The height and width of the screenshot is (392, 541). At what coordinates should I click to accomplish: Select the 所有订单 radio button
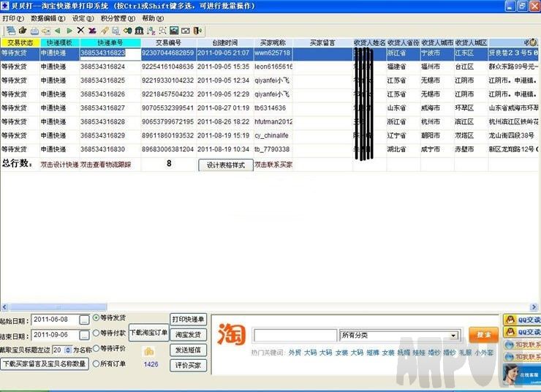coord(97,363)
